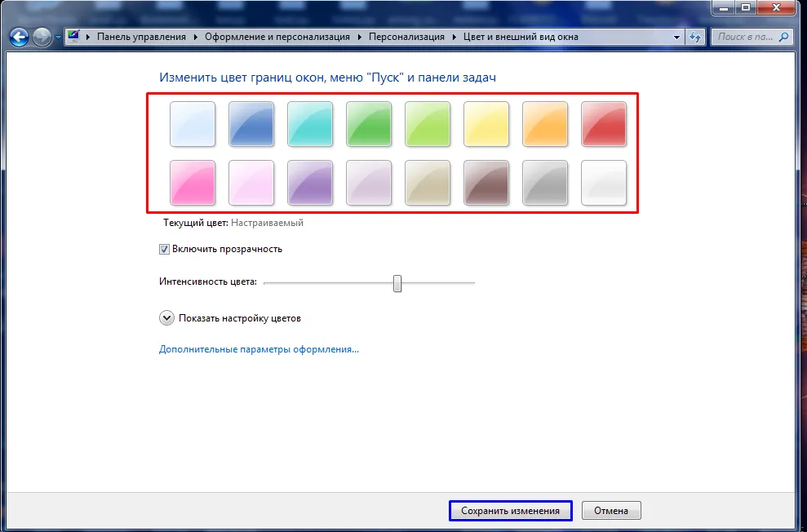Select the lime green color swatch
This screenshot has width=807, height=532.
pyautogui.click(x=428, y=124)
